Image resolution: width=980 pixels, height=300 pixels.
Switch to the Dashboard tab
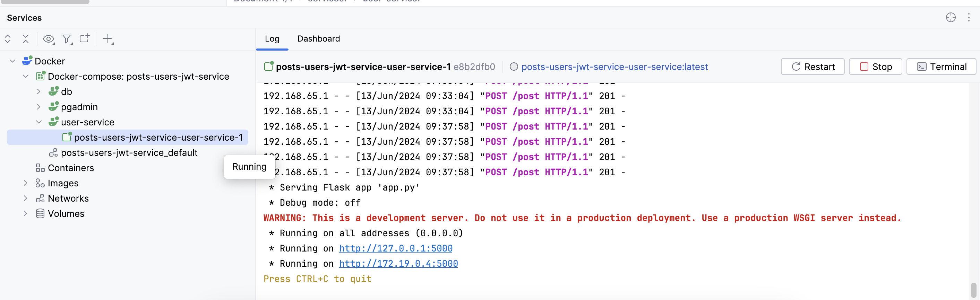[x=319, y=39]
